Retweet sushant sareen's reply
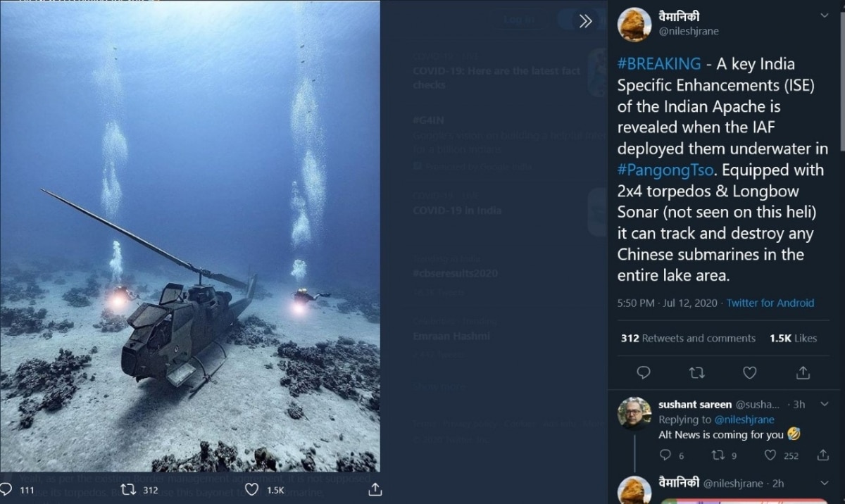This screenshot has width=845, height=504. pos(718,455)
